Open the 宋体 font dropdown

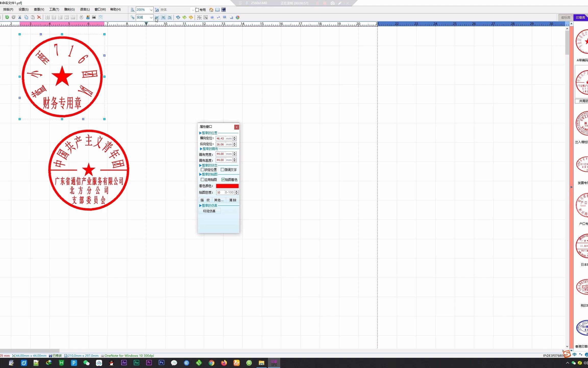pos(193,10)
